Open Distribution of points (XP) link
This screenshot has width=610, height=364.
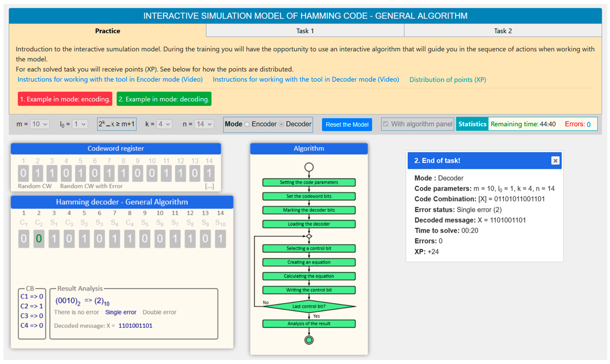(x=447, y=79)
